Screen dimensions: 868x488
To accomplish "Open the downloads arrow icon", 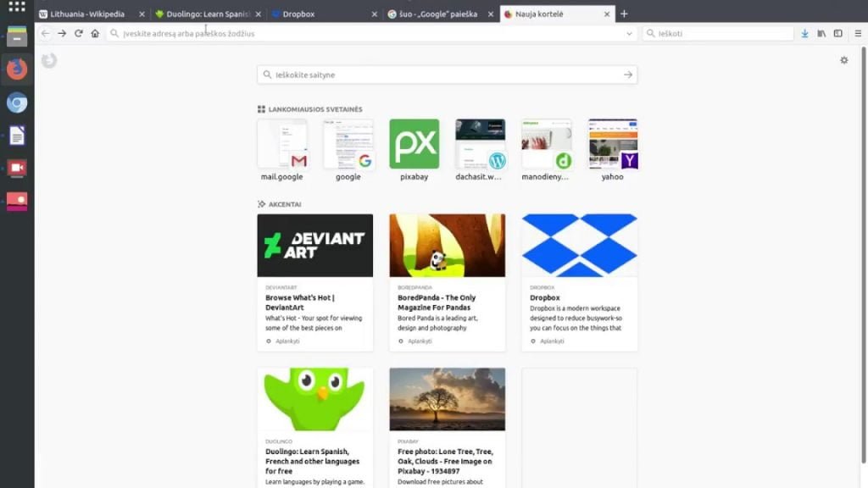I will pos(805,34).
